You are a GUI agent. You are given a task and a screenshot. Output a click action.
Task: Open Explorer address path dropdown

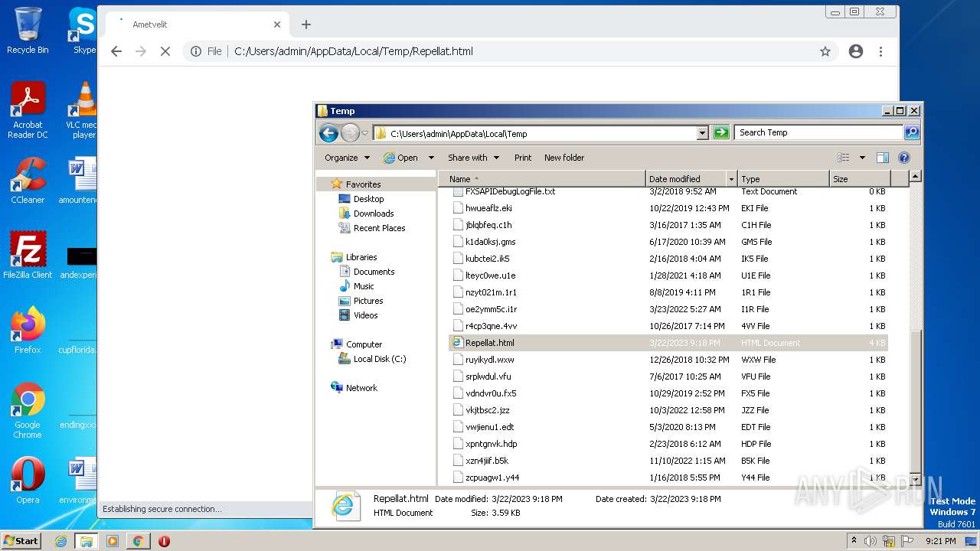[x=702, y=133]
